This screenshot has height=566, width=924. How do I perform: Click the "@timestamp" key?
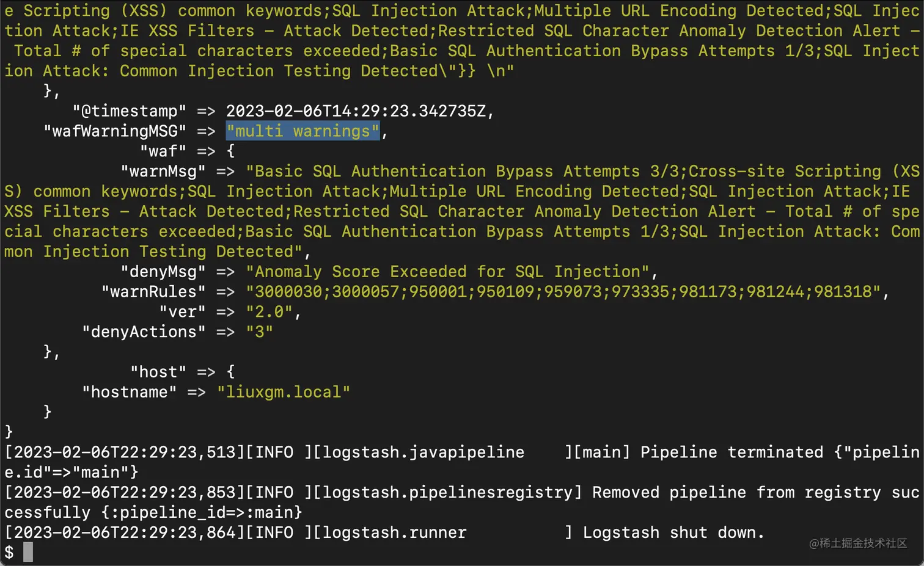point(130,111)
